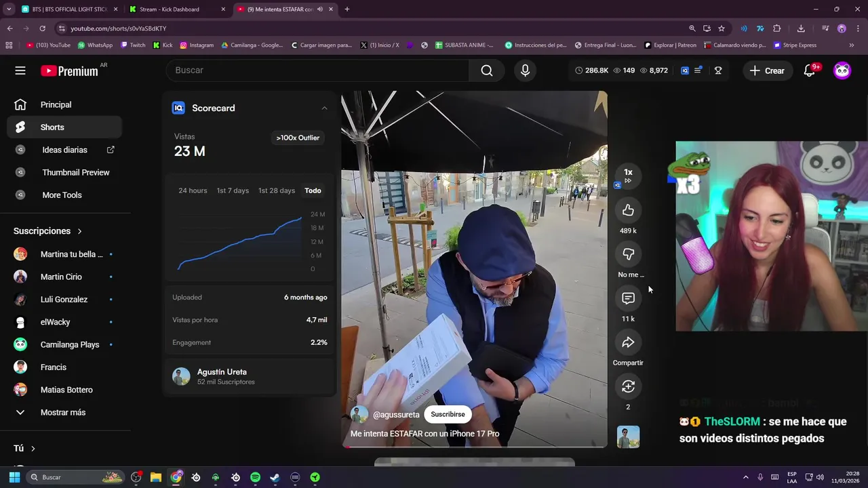Image resolution: width=868 pixels, height=488 pixels.
Task: Open More Tools in sidebar
Action: point(65,195)
